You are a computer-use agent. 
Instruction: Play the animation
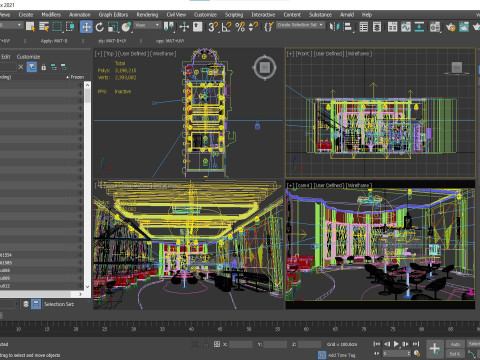click(x=396, y=344)
